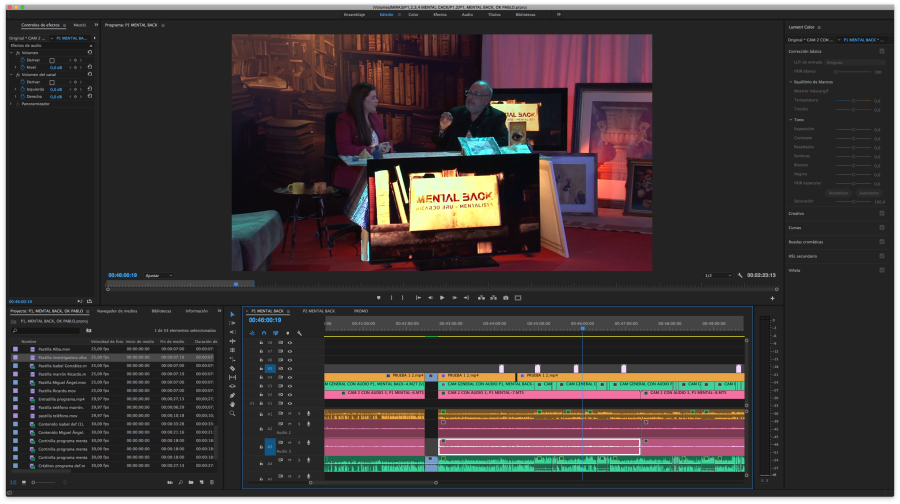Expand the Izquierda property

coord(15,89)
